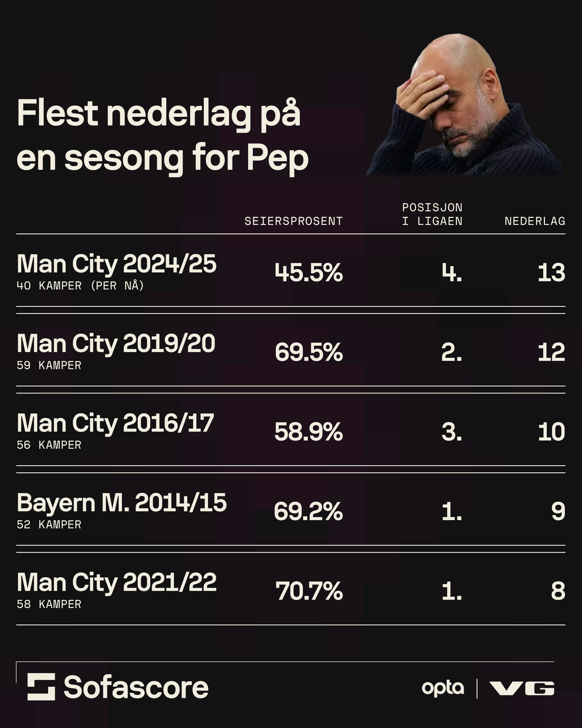
Task: Click the 69.2% win percentage value
Action: [308, 512]
